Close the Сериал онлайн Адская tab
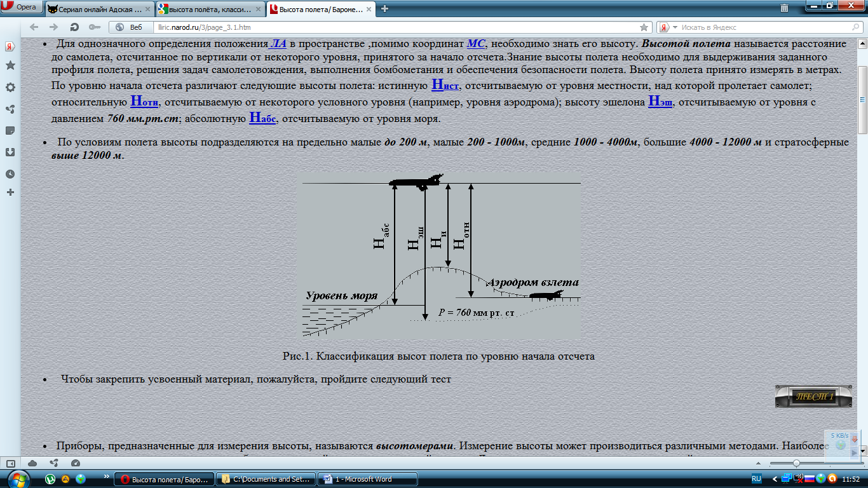This screenshot has height=488, width=868. pos(147,8)
